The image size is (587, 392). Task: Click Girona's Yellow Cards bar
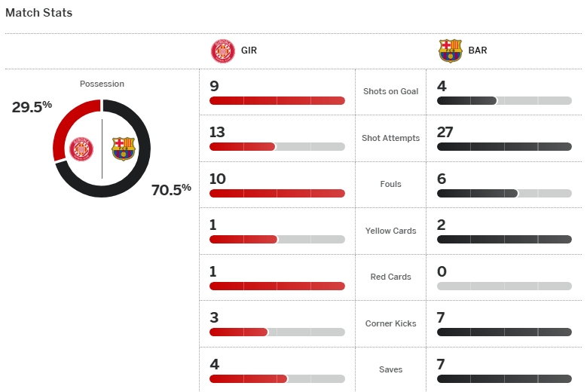tap(277, 239)
